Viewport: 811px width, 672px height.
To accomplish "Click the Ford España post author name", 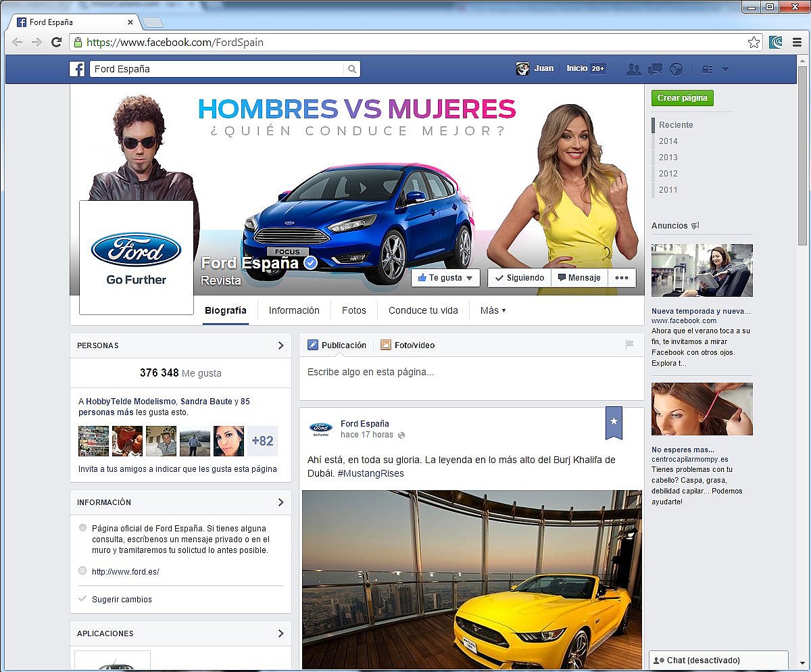I will [x=365, y=424].
